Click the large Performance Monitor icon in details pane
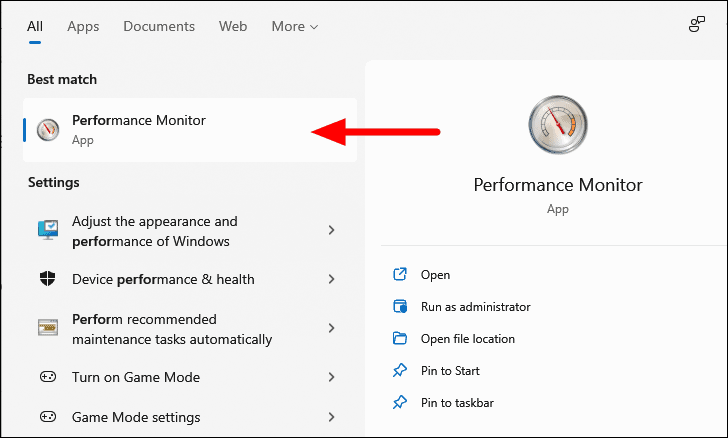 pos(558,124)
